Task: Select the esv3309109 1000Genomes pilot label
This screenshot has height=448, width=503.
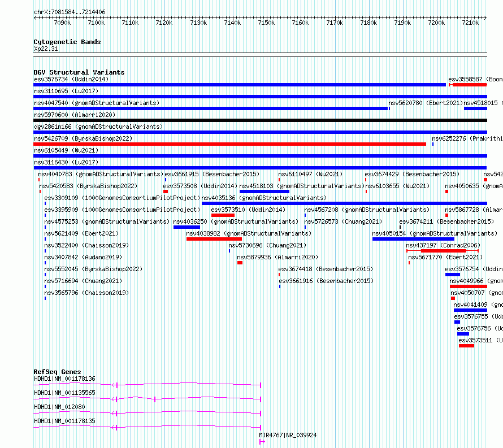Action: [122, 198]
